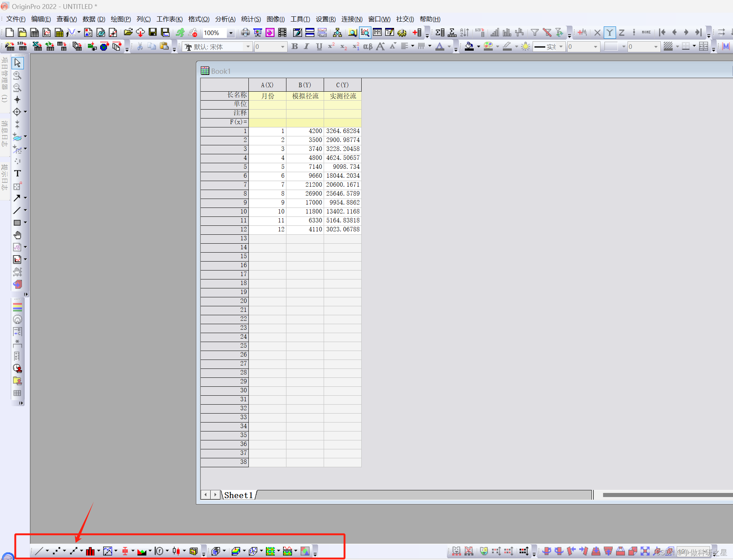This screenshot has height=560, width=733.
Task: Select the zoom in magnifier tool
Action: 17,75
